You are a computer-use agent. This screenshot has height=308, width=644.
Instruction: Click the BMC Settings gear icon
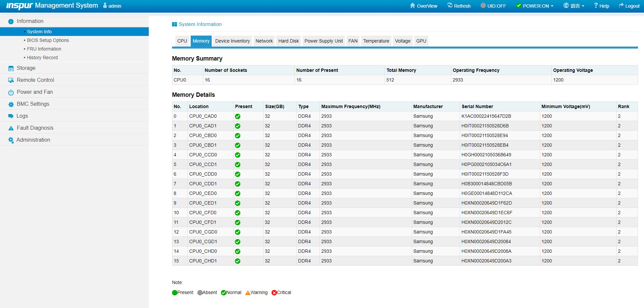pos(11,104)
